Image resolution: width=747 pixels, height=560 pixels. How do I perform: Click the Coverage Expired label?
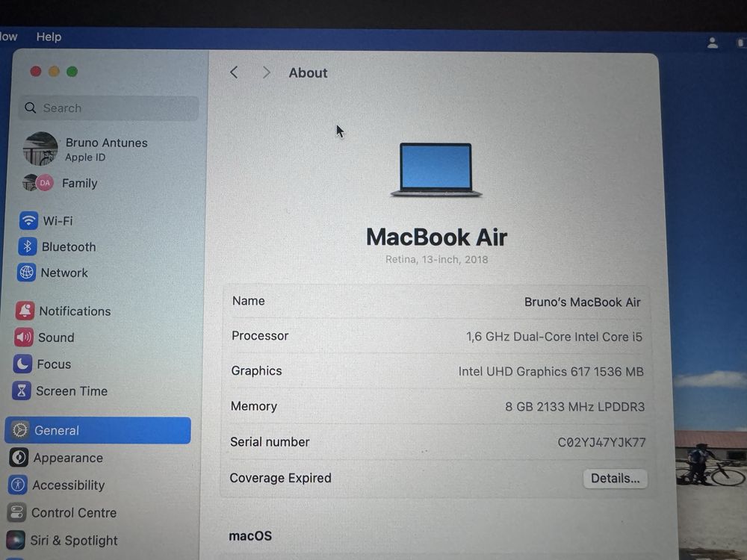(x=280, y=478)
